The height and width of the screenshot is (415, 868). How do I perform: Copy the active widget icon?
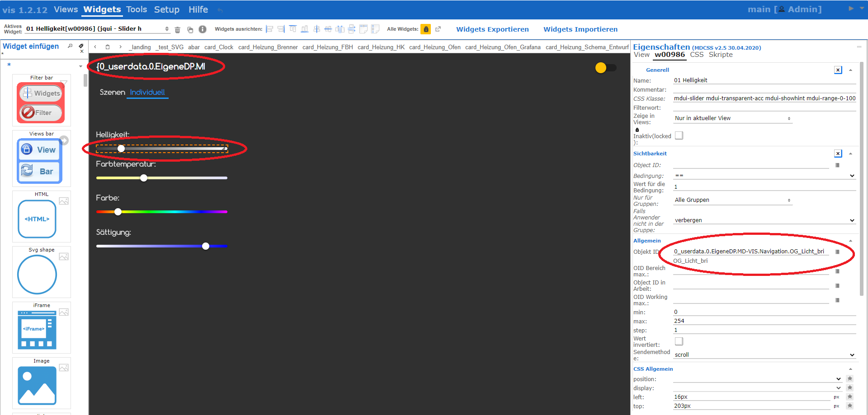tap(190, 30)
